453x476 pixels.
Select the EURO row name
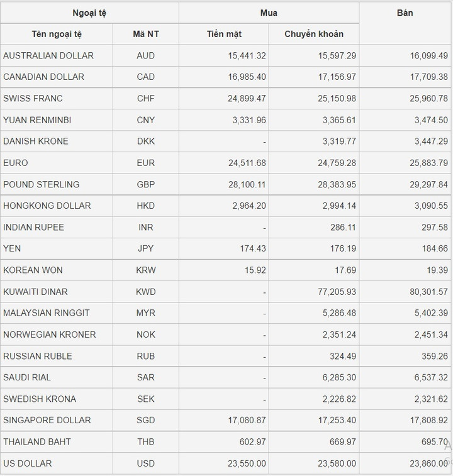[16, 163]
